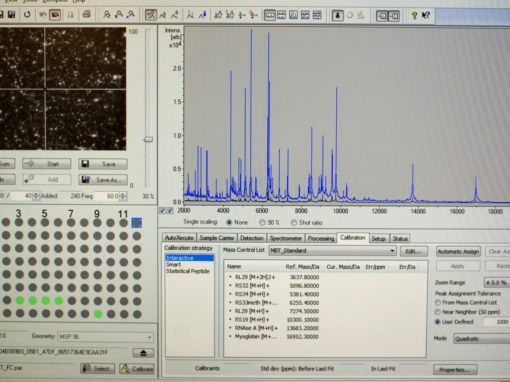
Task: Click the eject target button icon
Action: tap(143, 353)
